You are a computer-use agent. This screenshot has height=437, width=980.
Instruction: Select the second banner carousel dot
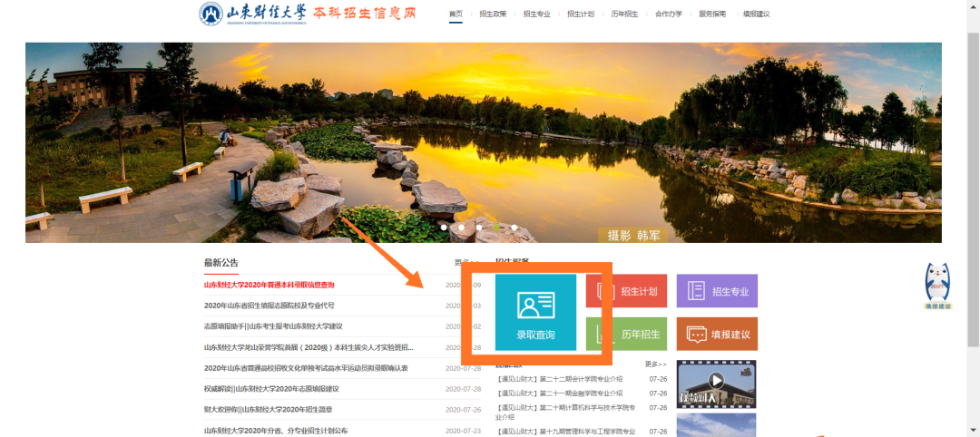click(461, 228)
